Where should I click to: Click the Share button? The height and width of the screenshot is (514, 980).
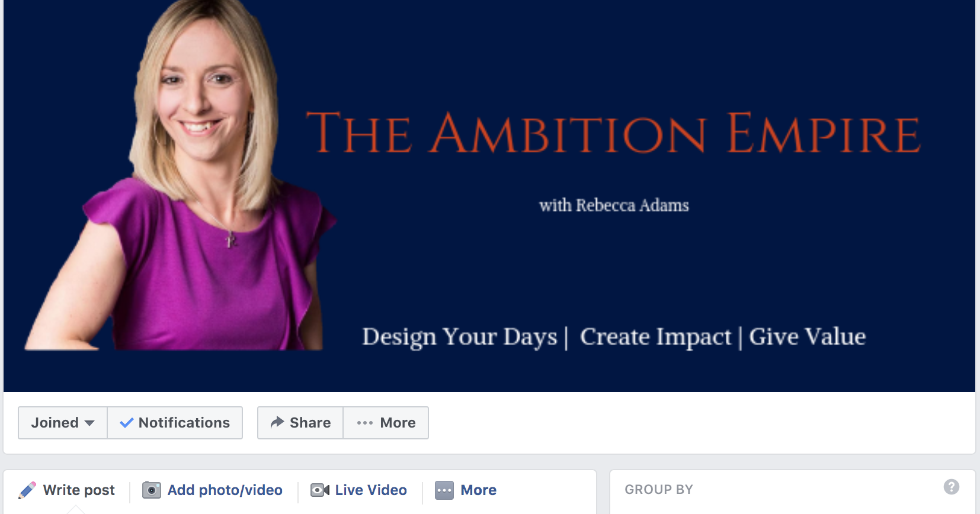point(300,423)
